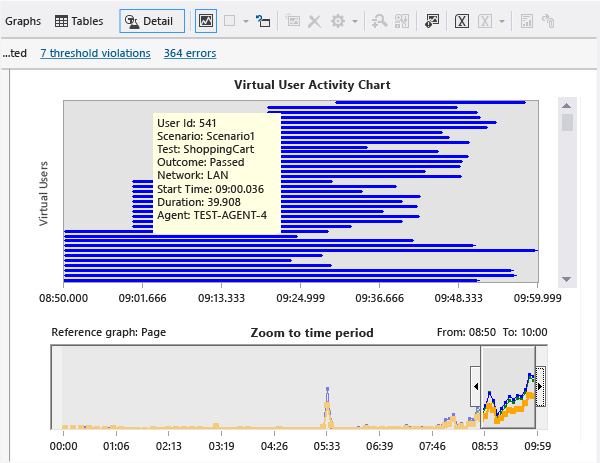
Task: Open the 7 threshold violations link
Action: coord(96,53)
